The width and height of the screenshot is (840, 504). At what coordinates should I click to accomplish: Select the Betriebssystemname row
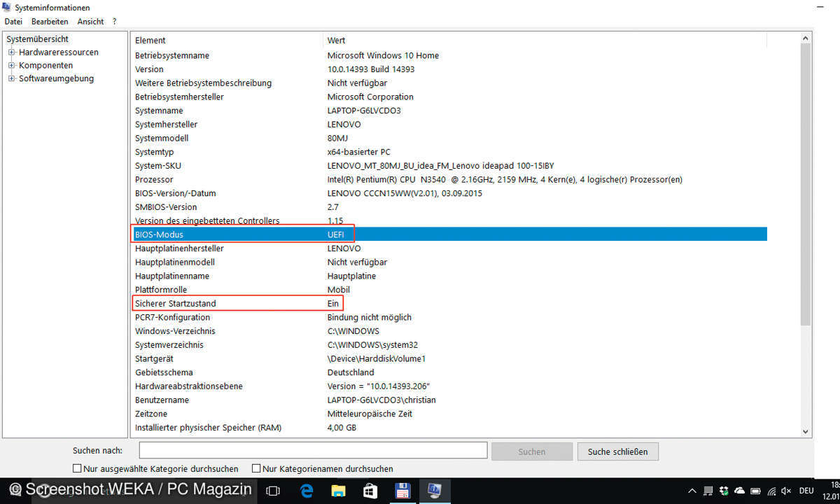click(449, 55)
